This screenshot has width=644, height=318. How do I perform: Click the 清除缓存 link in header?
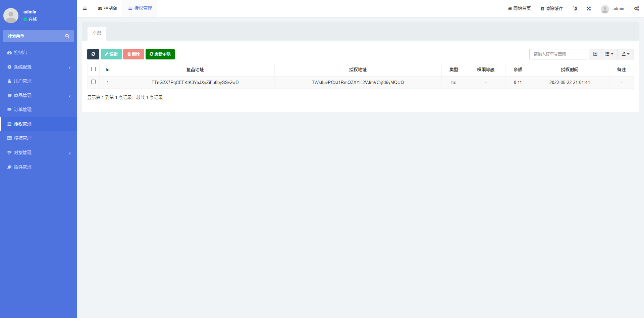[552, 8]
